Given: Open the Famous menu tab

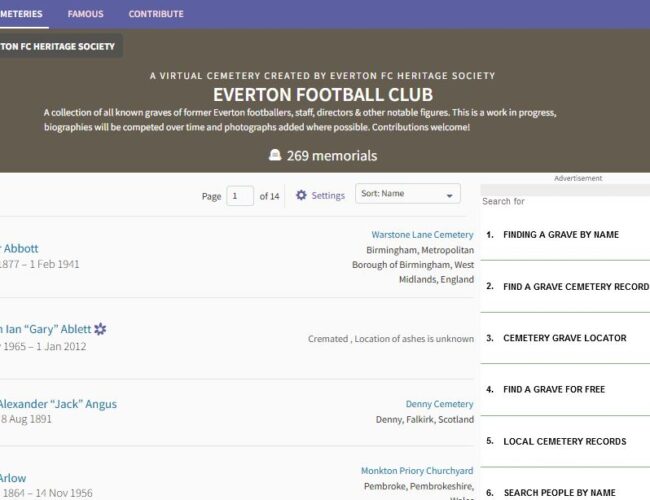Looking at the screenshot, I should pos(85,14).
